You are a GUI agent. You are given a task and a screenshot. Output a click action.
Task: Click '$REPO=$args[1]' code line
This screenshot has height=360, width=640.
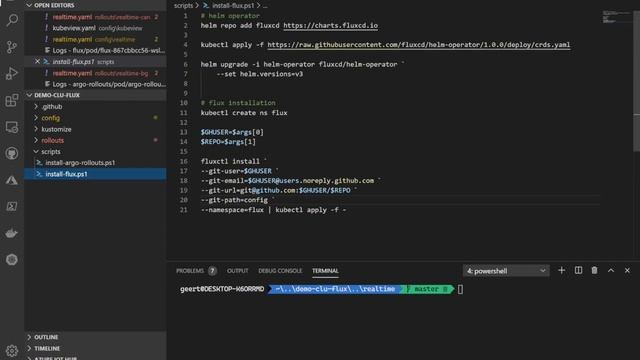(x=228, y=142)
